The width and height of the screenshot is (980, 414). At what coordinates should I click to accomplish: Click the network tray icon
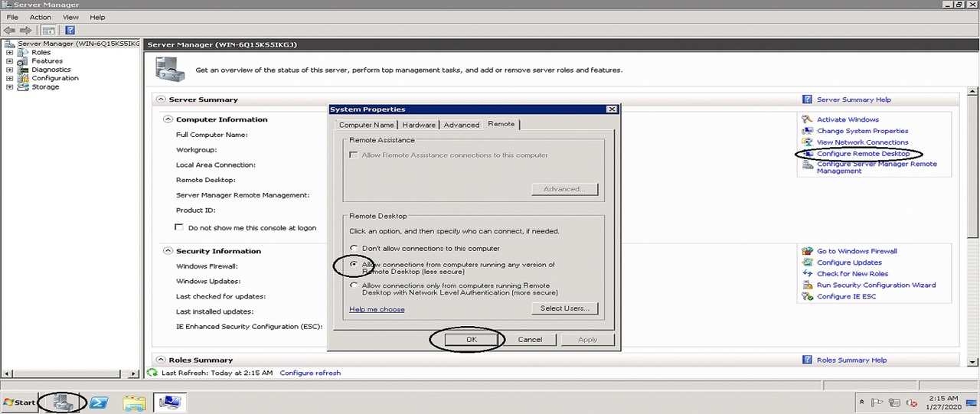click(894, 403)
